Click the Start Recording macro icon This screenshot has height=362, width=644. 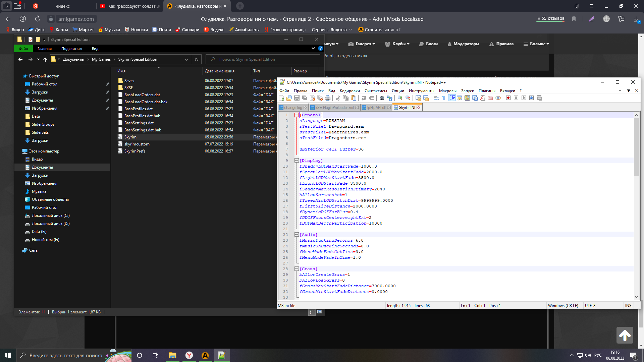[508, 98]
